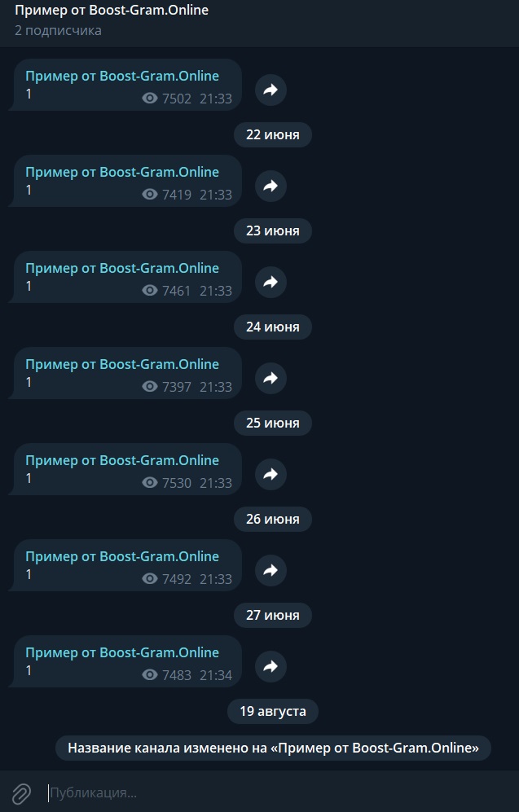519x812 pixels.
Task: Forward the post with 7461 views
Action: [x=270, y=283]
